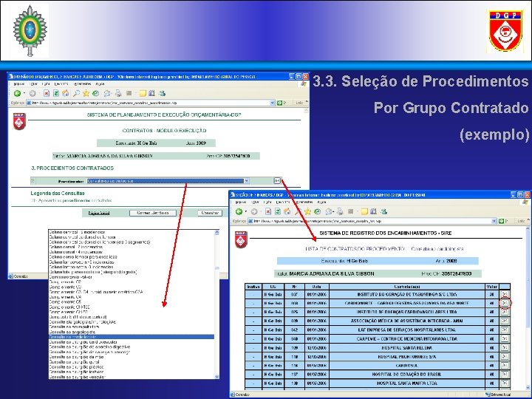Click the Refresh icon in the SIRE window
532x399 pixels.
coord(278,212)
